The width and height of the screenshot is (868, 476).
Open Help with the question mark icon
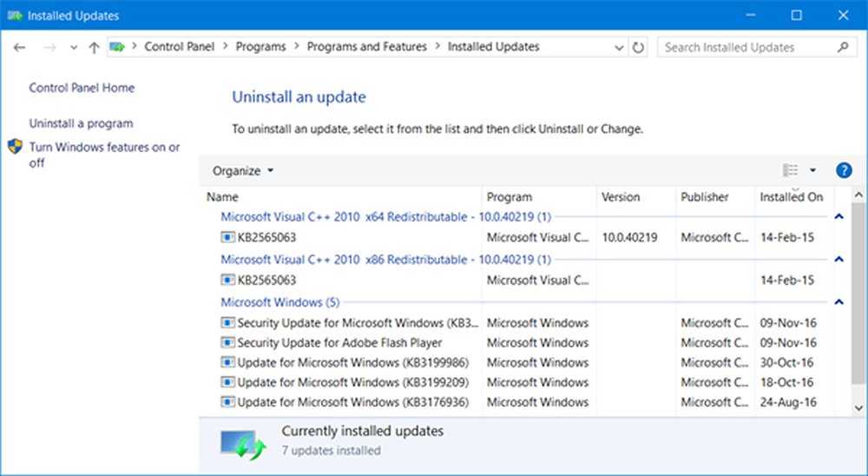coord(843,171)
